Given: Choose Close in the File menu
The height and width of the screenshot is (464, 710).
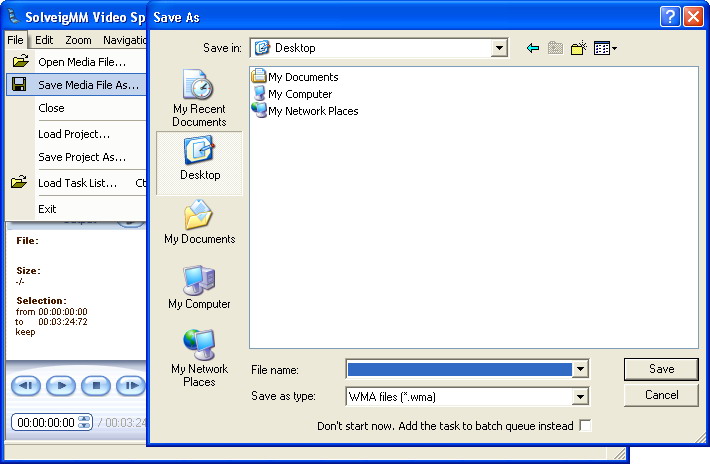Looking at the screenshot, I should coord(76,108).
